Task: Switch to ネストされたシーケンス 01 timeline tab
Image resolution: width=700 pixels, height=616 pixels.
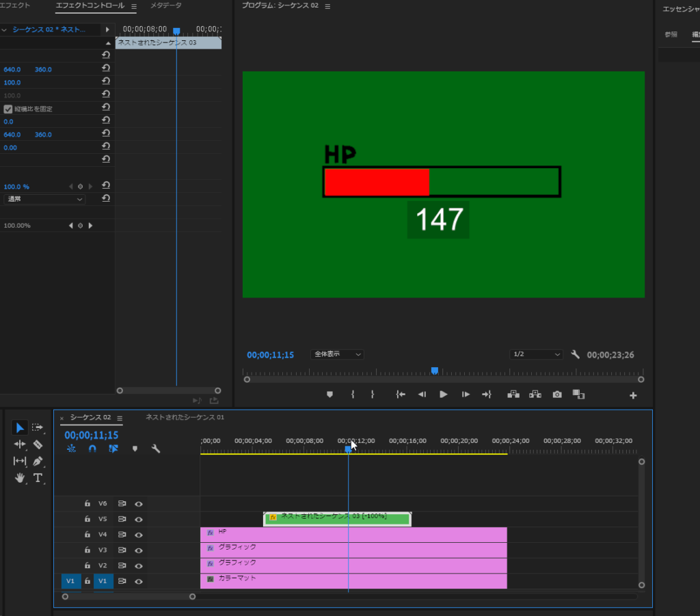Action: (185, 418)
